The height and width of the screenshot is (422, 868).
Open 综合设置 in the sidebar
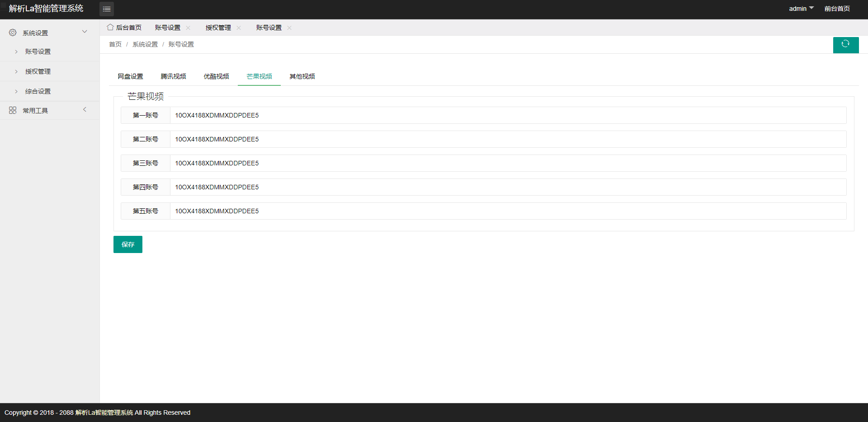38,91
